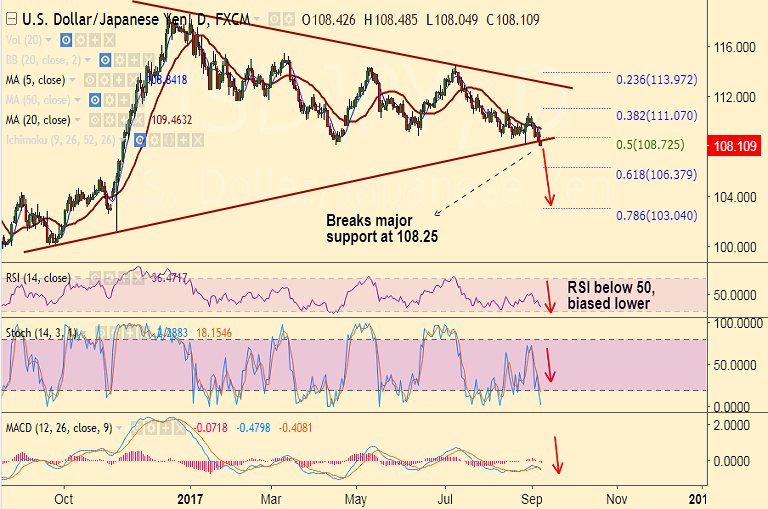Select the MACD (12, 26, close, 9) label
The width and height of the screenshot is (768, 509).
click(59, 428)
